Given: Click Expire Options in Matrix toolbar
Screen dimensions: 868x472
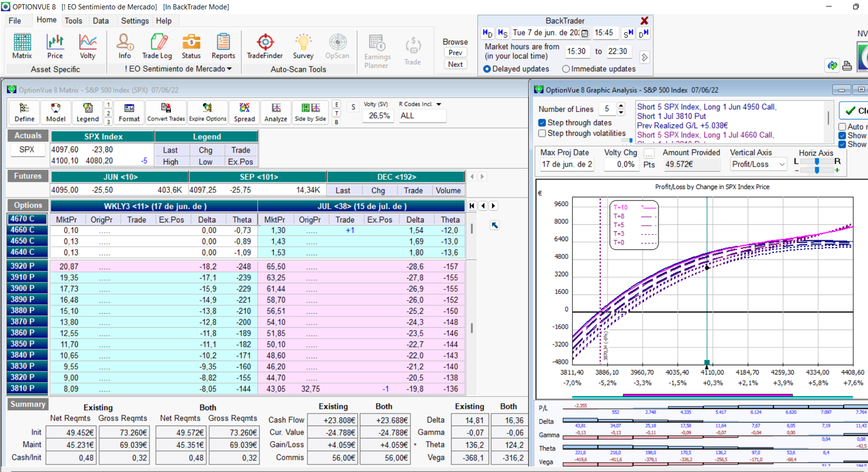Looking at the screenshot, I should [x=208, y=112].
